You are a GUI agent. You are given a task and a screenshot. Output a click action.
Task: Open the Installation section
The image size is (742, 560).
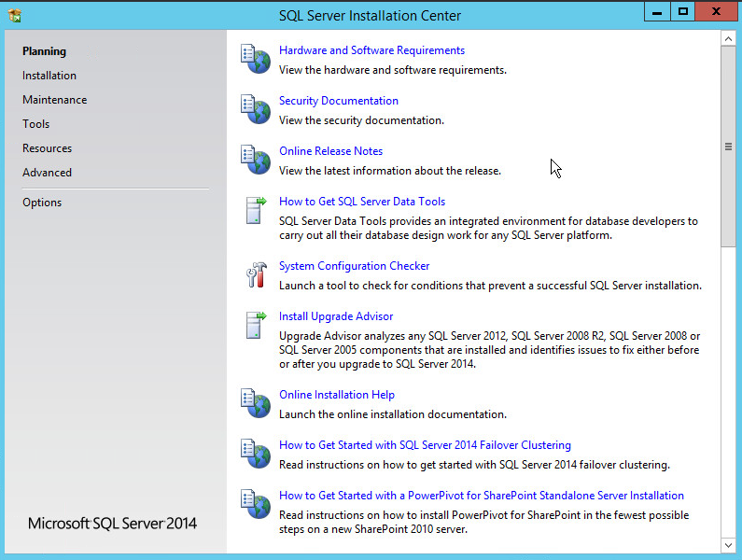pos(49,76)
